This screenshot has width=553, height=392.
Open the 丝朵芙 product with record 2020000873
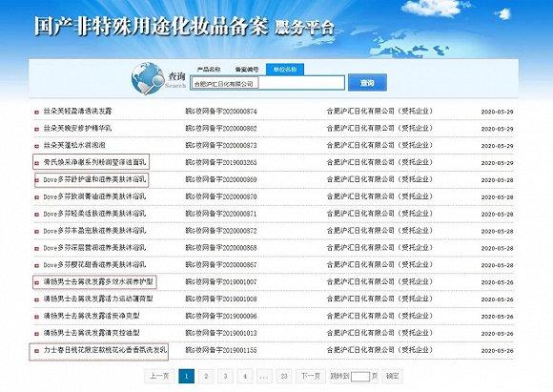(x=74, y=145)
